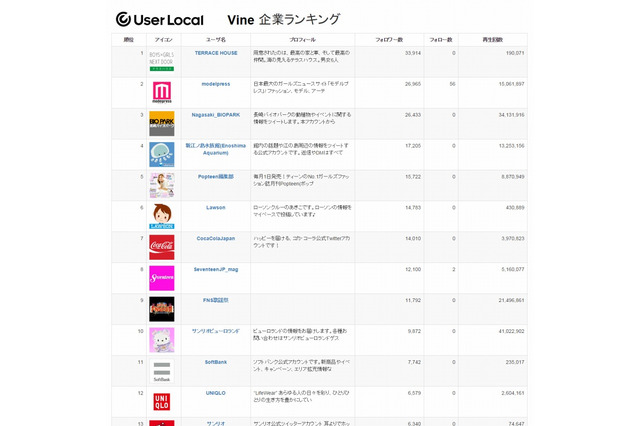Open the FNS歌謡祭 user link
640x426 pixels.
216,300
